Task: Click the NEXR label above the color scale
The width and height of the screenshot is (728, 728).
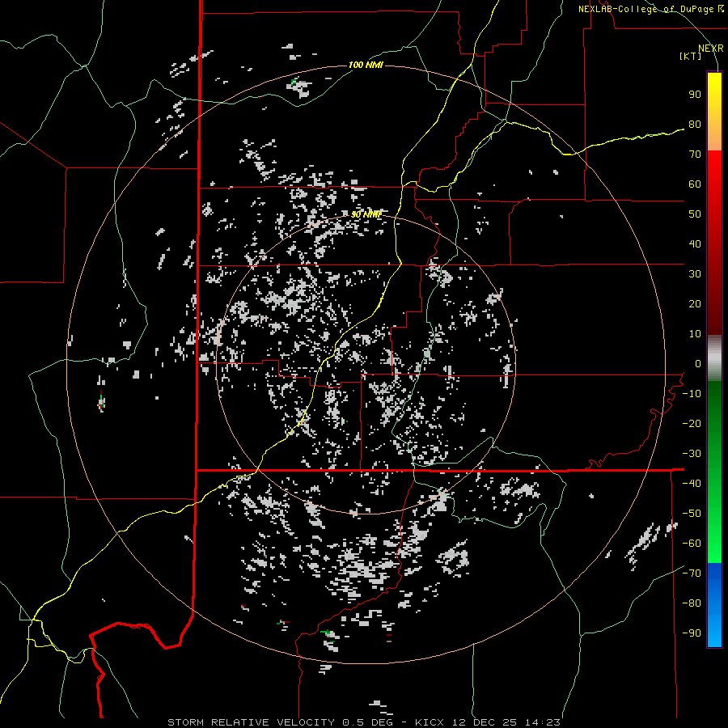Action: pyautogui.click(x=710, y=49)
